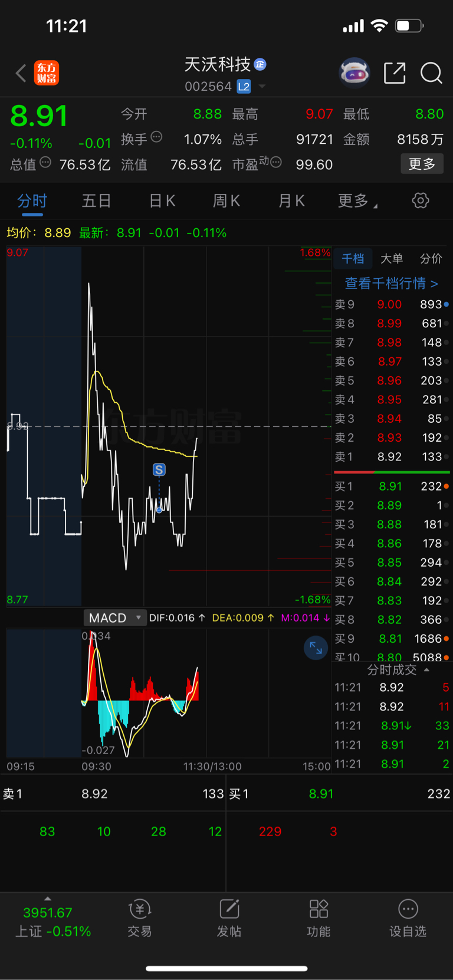
Task: Tap the 买2 8.89 order row
Action: tap(392, 505)
